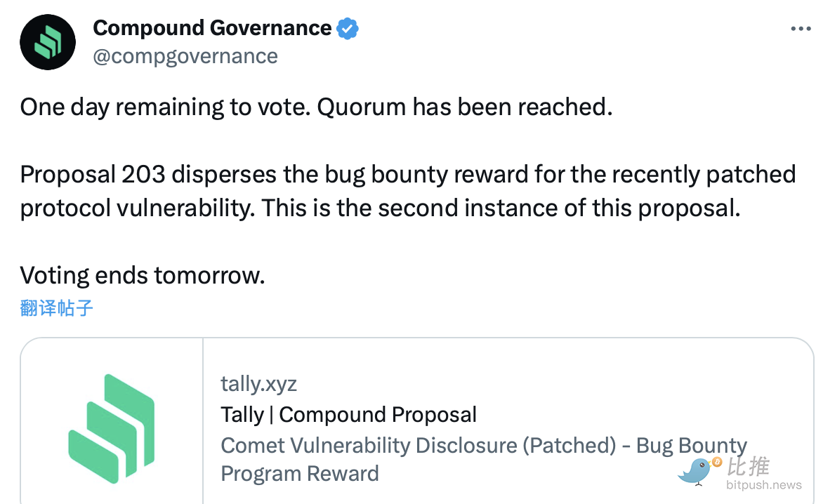Click the Compound Governance profile avatar

click(48, 41)
